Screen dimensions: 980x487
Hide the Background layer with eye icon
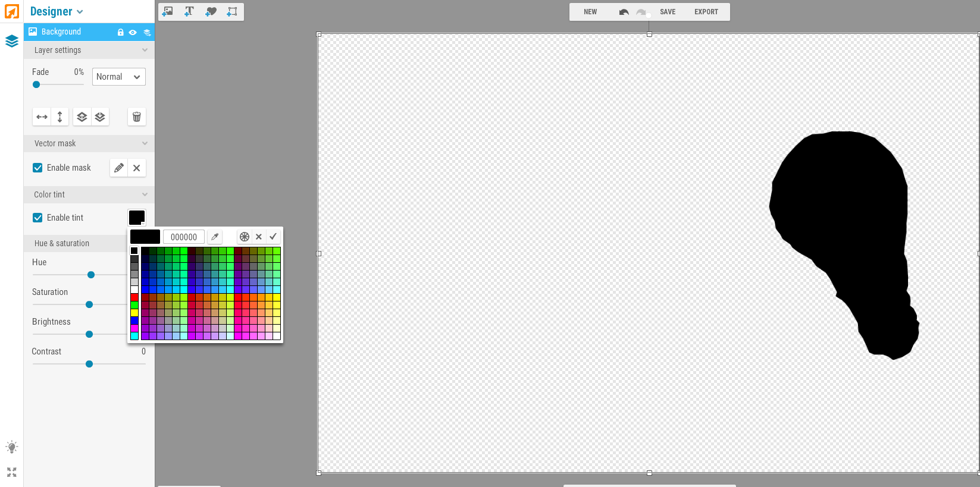pos(133,32)
